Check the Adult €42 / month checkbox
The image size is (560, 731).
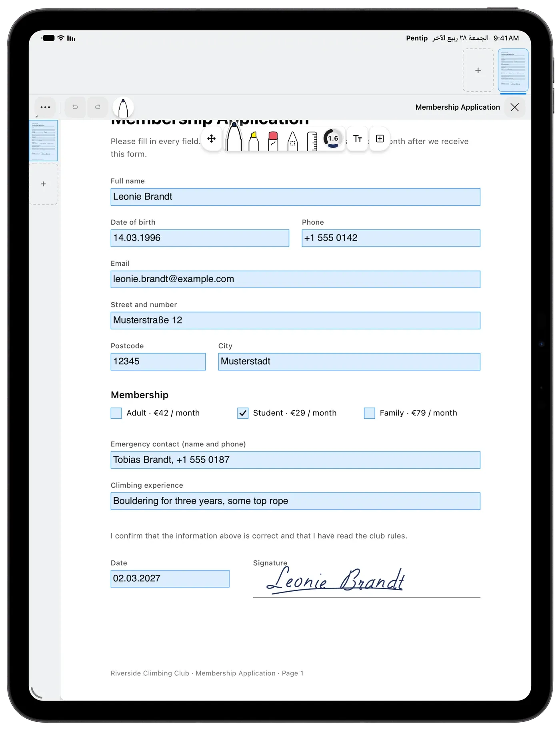click(x=116, y=413)
